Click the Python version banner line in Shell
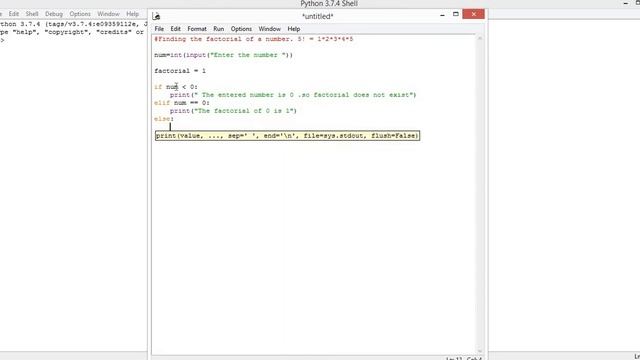 [x=73, y=24]
